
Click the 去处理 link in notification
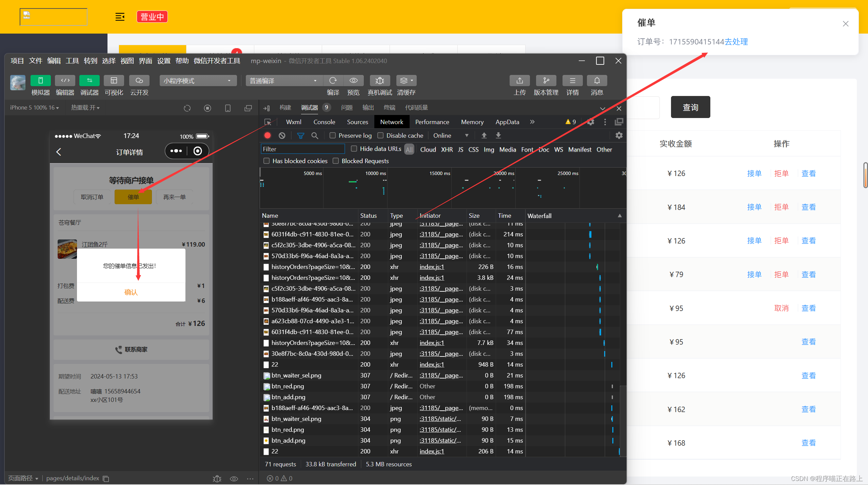(x=736, y=42)
